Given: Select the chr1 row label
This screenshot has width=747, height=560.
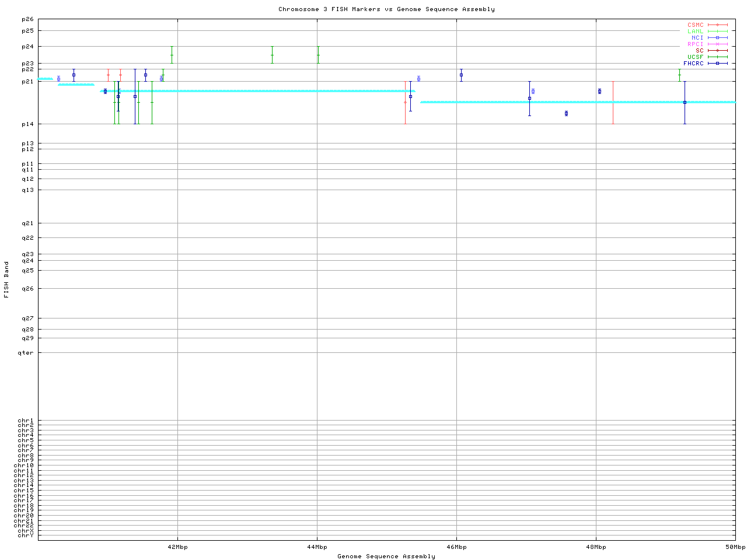Looking at the screenshot, I should click(26, 421).
